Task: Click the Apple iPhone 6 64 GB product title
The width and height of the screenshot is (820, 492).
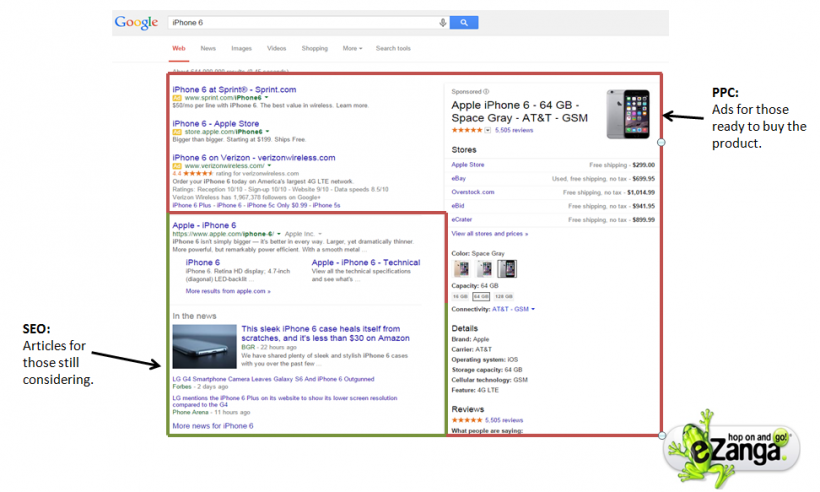Action: pos(520,111)
